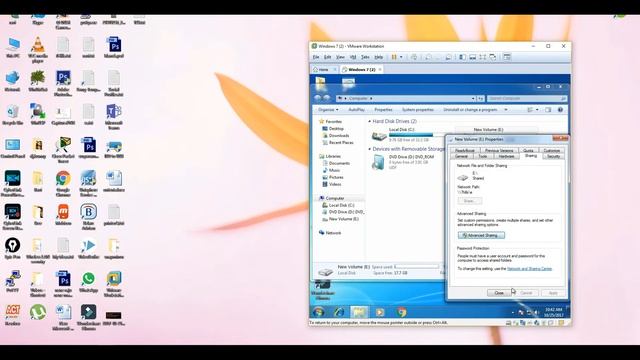Click Explorer back navigation arrow
The width and height of the screenshot is (640, 360).
[x=318, y=98]
